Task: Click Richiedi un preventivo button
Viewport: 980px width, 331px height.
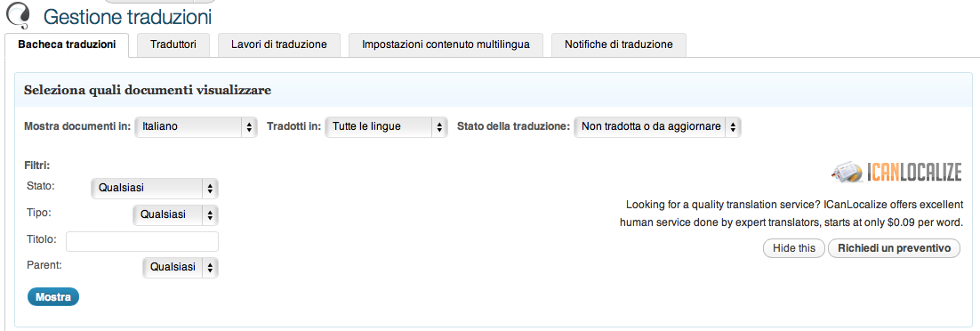Action: [894, 248]
